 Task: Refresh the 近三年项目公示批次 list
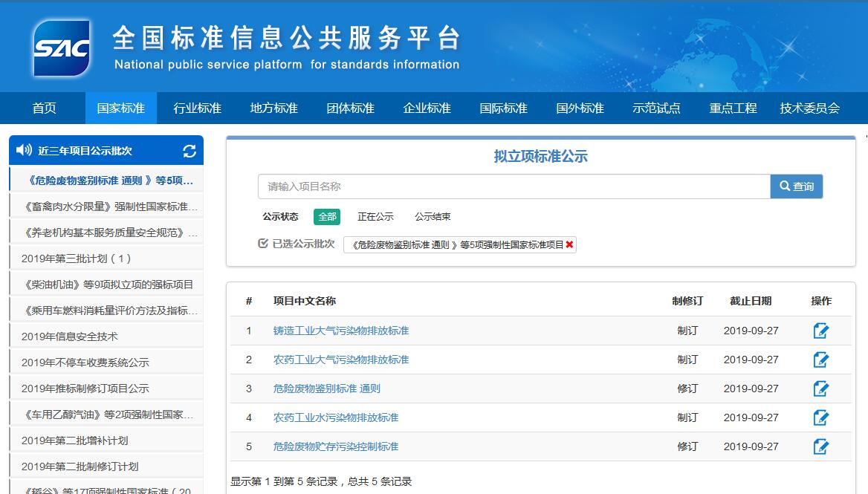click(190, 151)
